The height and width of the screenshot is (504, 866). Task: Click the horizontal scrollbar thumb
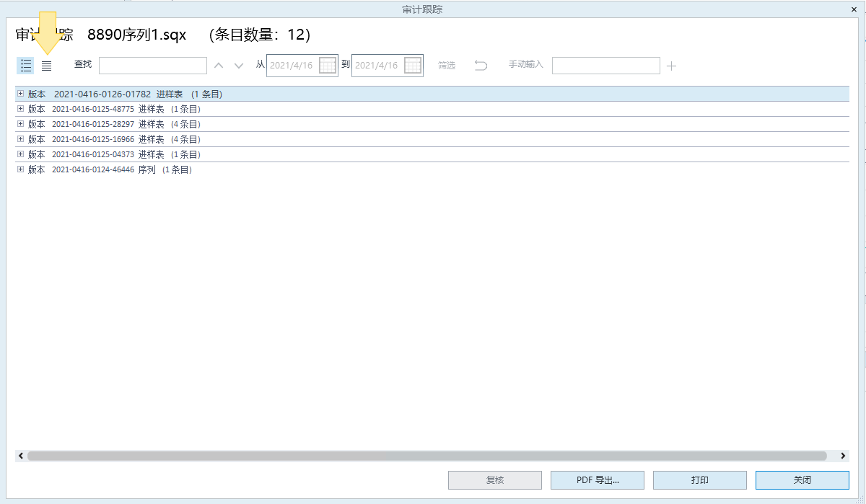tap(427, 456)
